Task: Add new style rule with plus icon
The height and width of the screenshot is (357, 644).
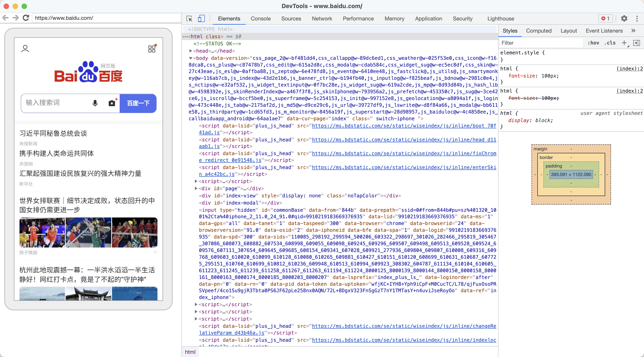Action: pos(624,43)
